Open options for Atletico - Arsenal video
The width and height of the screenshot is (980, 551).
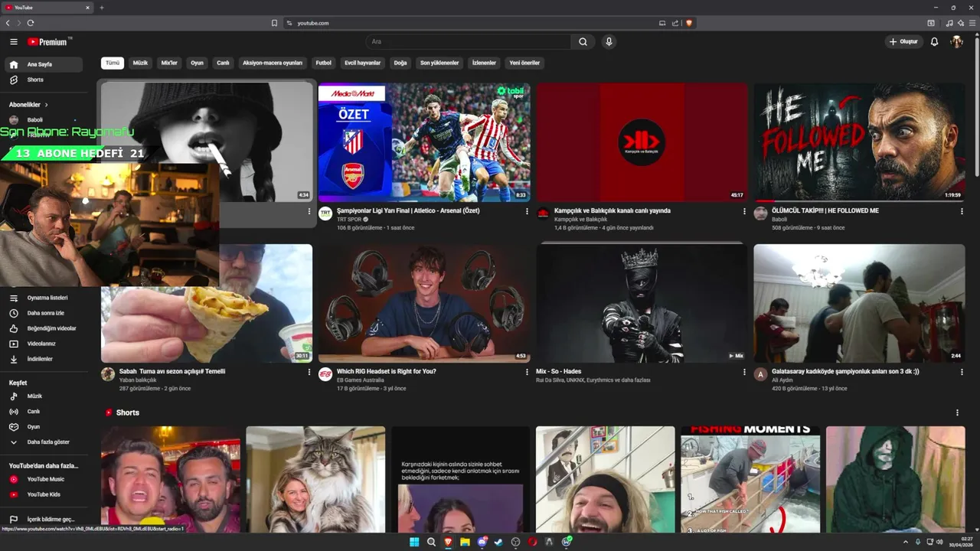pyautogui.click(x=527, y=211)
